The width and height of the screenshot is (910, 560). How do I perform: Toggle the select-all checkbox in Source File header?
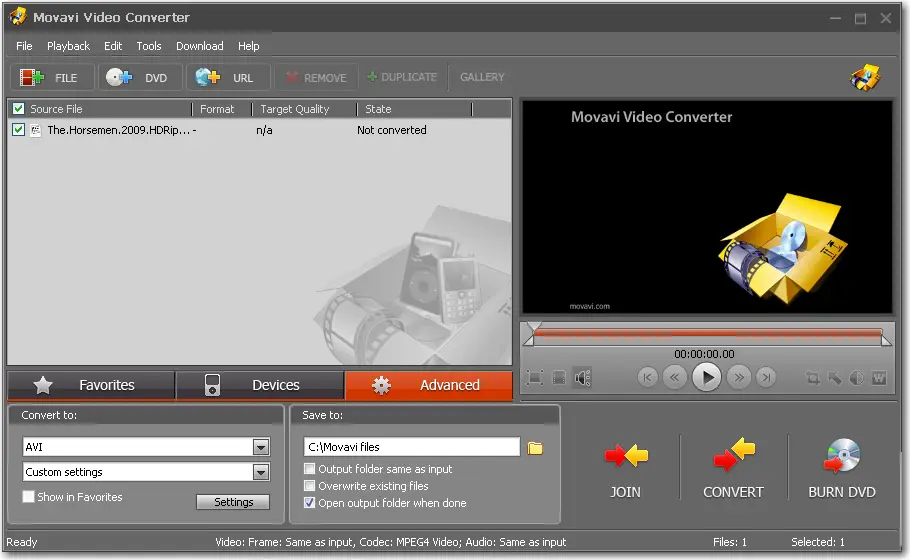[19, 109]
